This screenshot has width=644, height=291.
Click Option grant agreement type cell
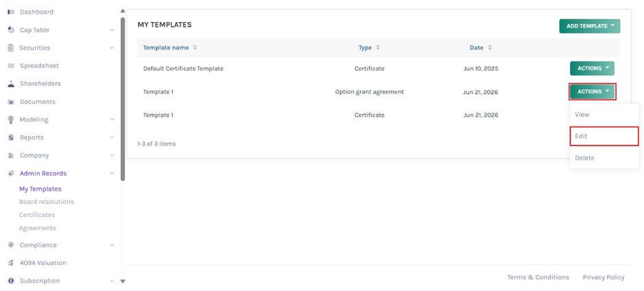point(369,92)
